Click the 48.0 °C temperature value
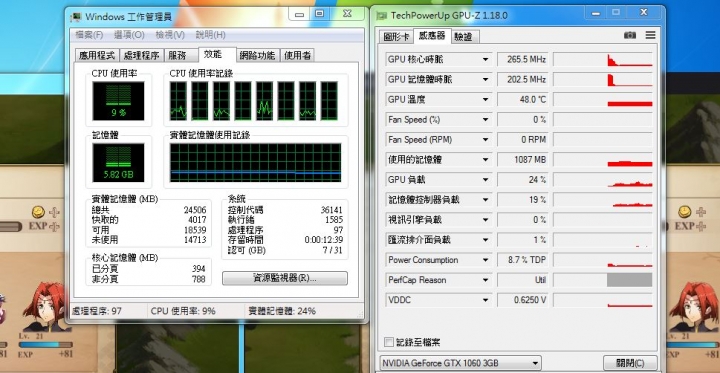The height and width of the screenshot is (373, 720). click(523, 100)
